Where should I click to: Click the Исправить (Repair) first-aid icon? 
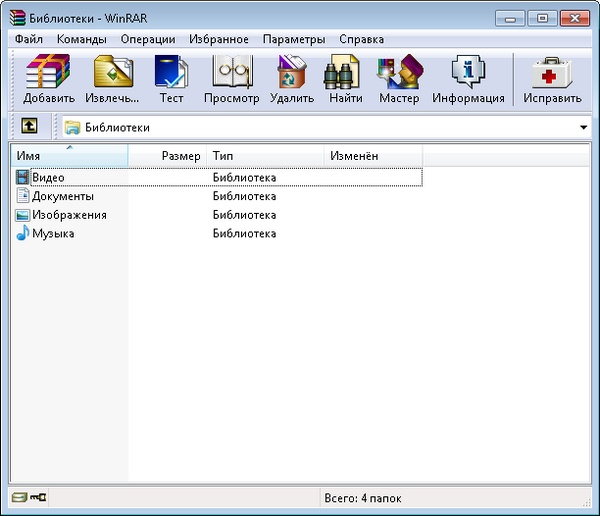click(552, 73)
